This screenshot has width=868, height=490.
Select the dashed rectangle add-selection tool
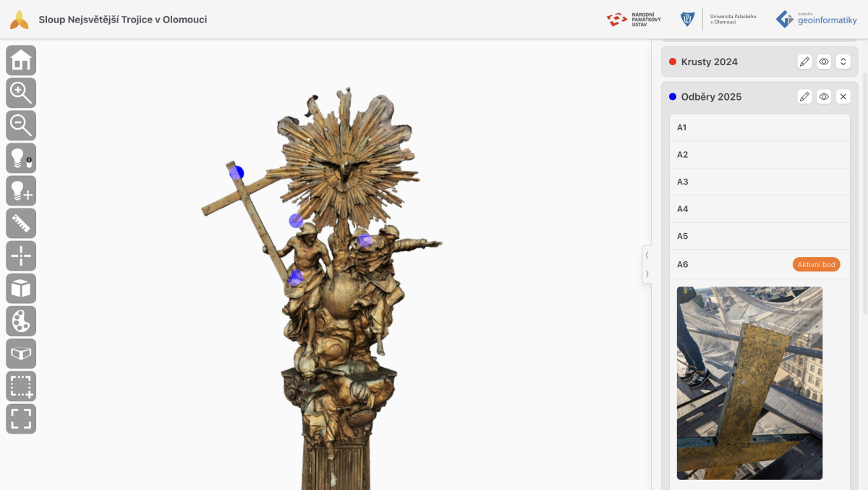coord(21,386)
